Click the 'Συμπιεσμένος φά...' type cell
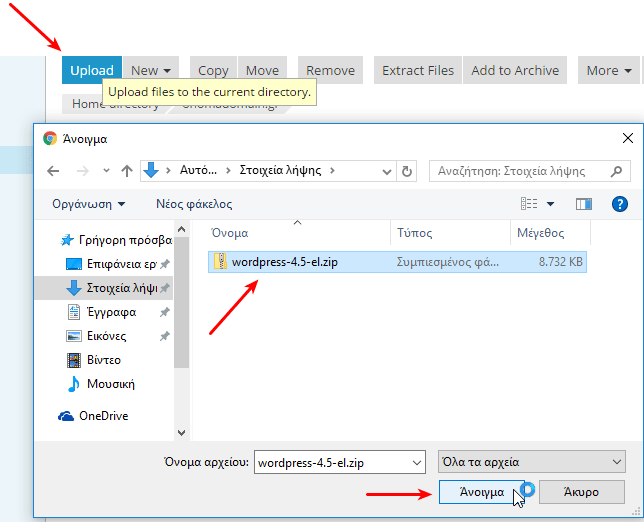Screen dimensions: 644x522 (448, 262)
